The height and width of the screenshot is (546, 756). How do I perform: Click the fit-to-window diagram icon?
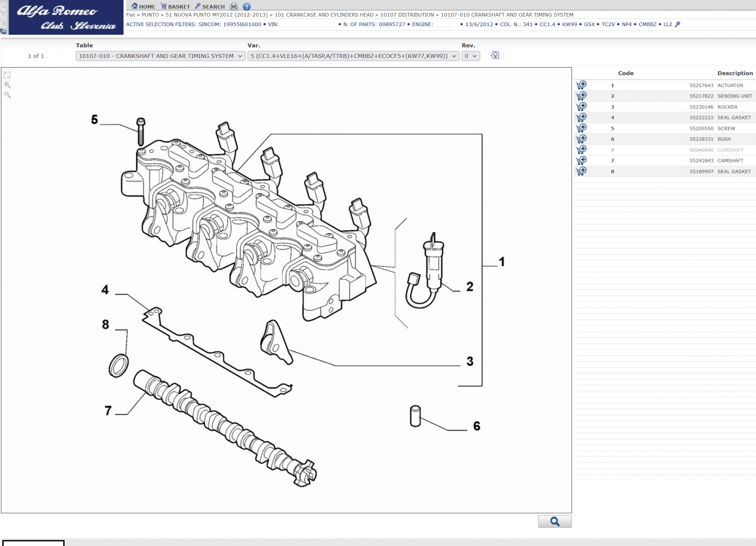coord(7,75)
